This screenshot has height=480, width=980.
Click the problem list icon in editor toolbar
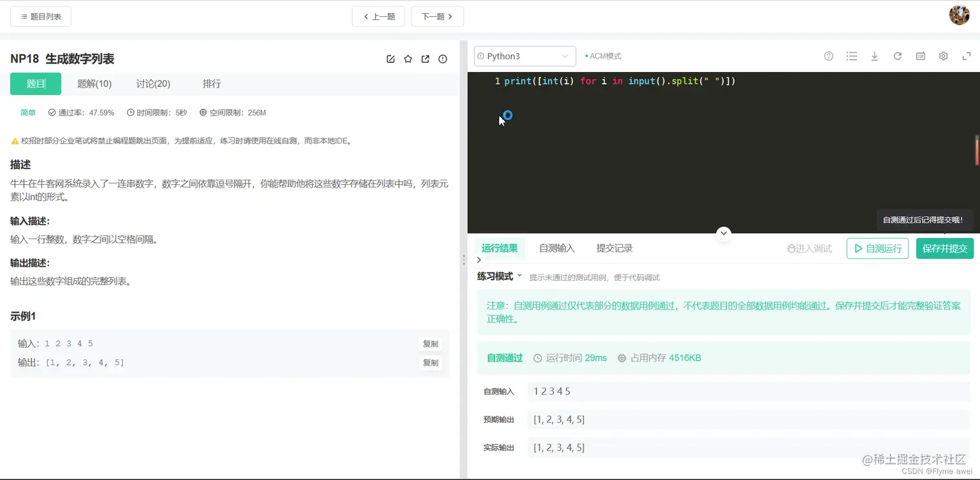point(852,56)
